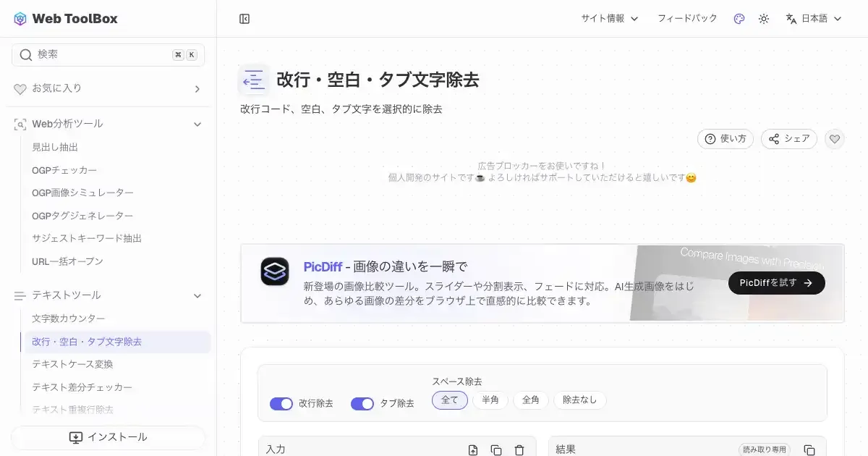Toggle the 改行除去 switch
868x456 pixels.
[x=281, y=403]
